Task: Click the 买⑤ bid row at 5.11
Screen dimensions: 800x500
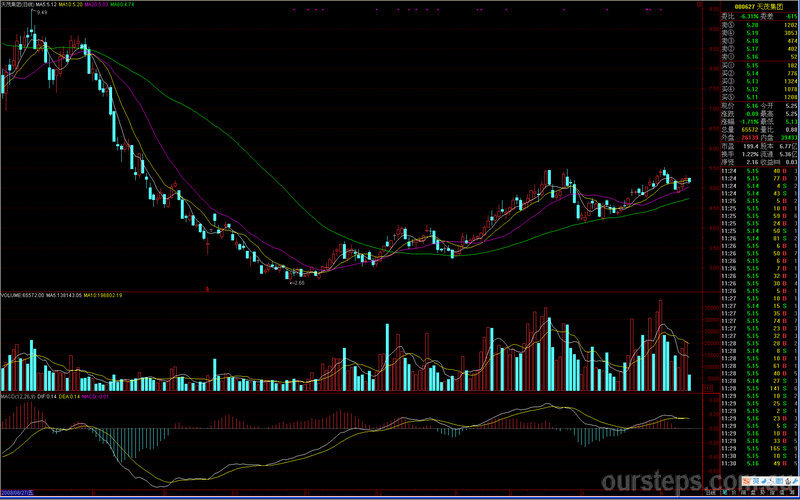Action: coord(759,96)
